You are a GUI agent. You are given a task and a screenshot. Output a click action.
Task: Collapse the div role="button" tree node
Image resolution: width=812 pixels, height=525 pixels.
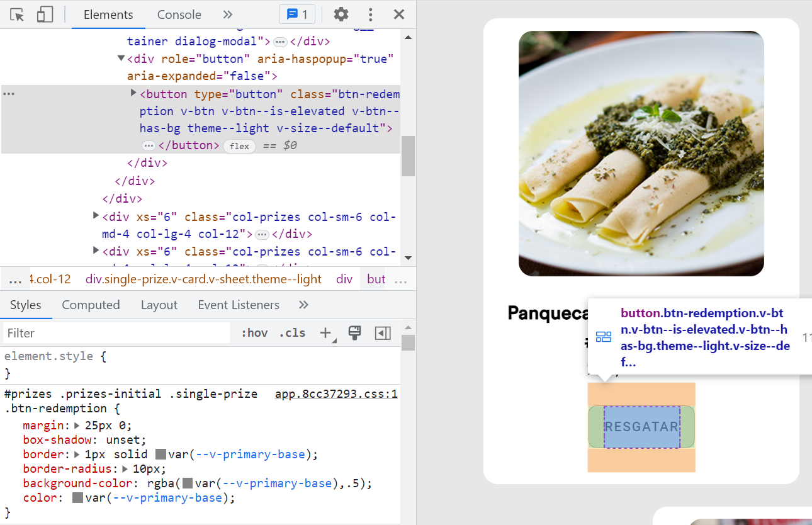pos(120,58)
